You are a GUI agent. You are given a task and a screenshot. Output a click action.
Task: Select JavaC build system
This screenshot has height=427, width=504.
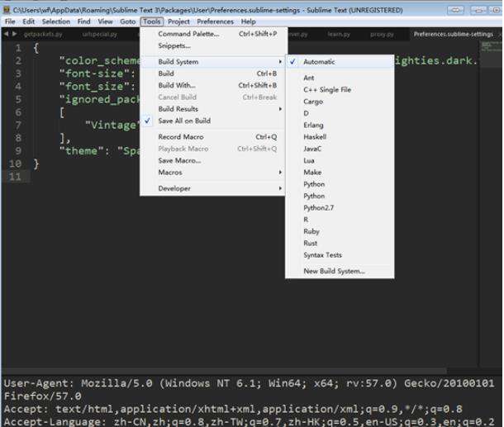pyautogui.click(x=340, y=149)
